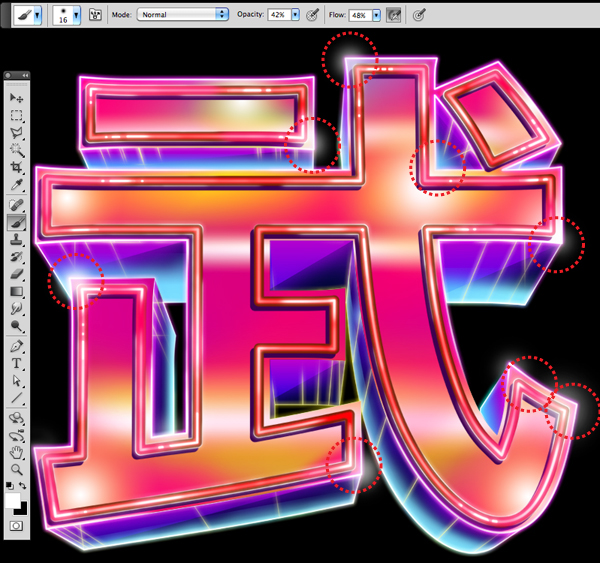Open the brush preset picker arrow
The width and height of the screenshot is (600, 563).
[76, 15]
